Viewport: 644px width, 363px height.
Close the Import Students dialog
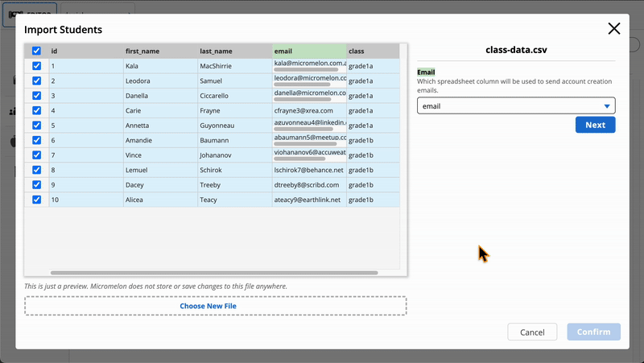tap(614, 29)
